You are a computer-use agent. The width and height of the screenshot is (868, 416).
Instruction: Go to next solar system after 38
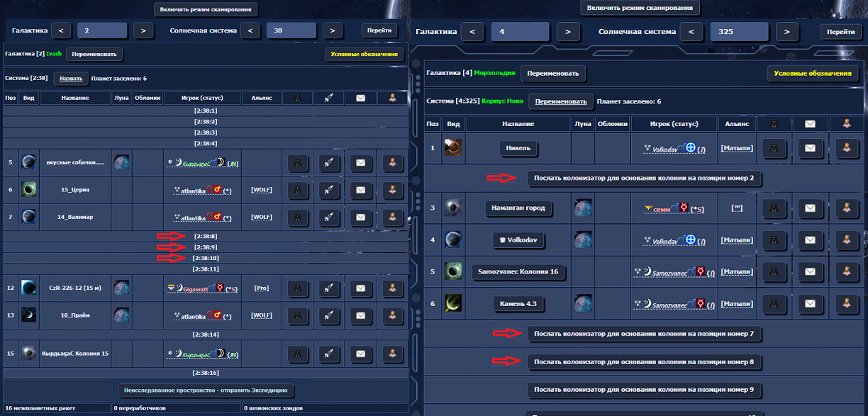tap(333, 30)
